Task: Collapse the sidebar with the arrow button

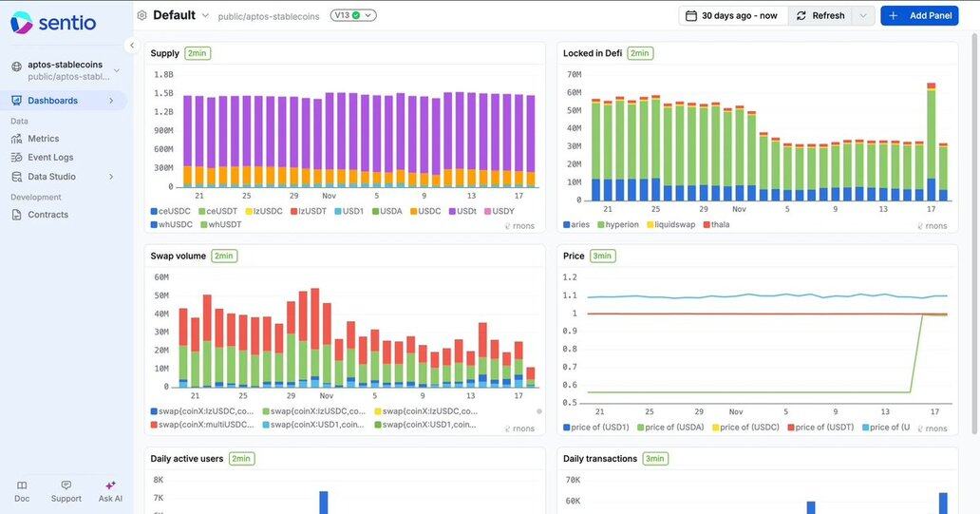Action: click(132, 46)
